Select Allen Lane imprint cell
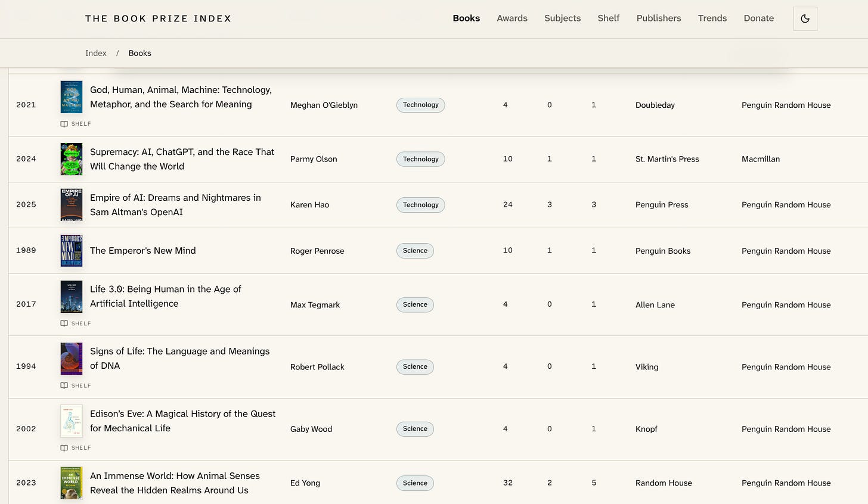The height and width of the screenshot is (504, 868). click(655, 305)
